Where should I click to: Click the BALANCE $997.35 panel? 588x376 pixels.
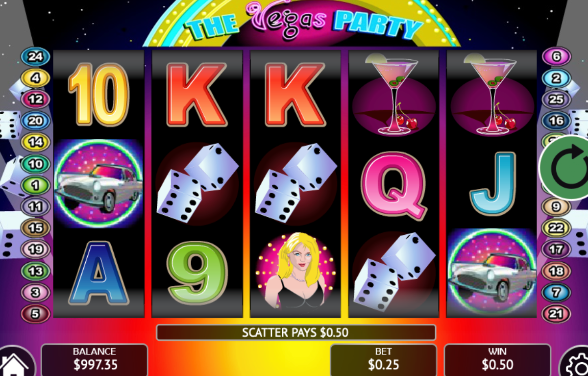click(94, 359)
